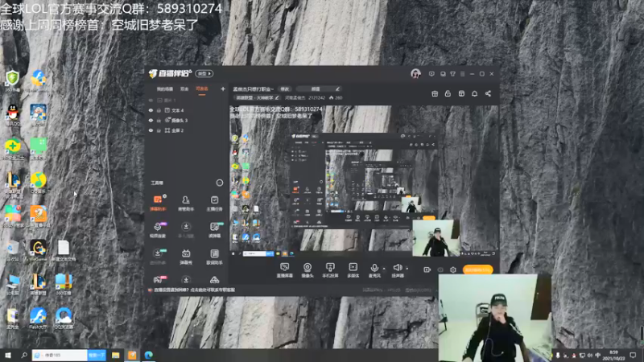Click the orange start streaming button
Image resolution: width=644 pixels, height=362 pixels.
pos(477,269)
